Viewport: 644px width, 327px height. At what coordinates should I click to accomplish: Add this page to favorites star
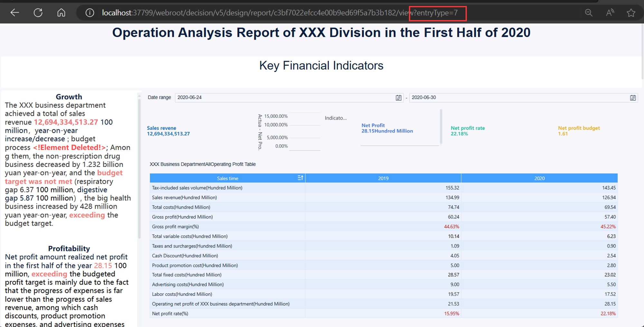coord(631,13)
